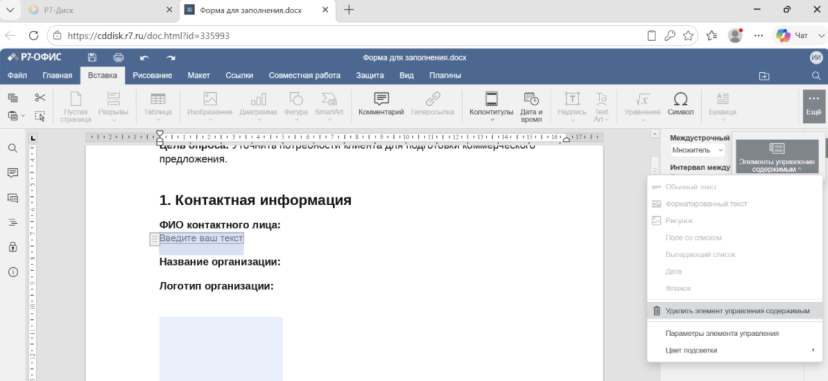Open a new browser tab
828x381 pixels.
(x=349, y=9)
